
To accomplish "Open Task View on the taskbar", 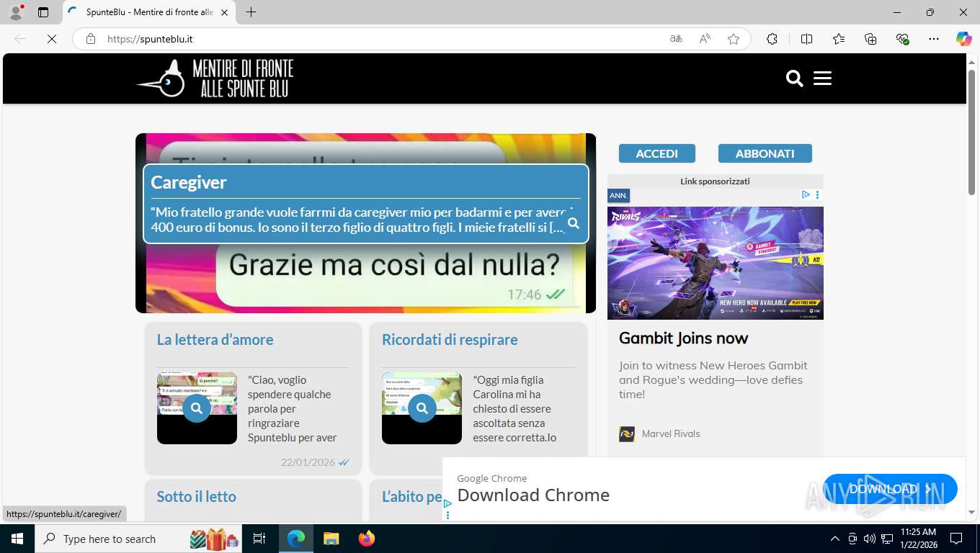I will point(259,539).
